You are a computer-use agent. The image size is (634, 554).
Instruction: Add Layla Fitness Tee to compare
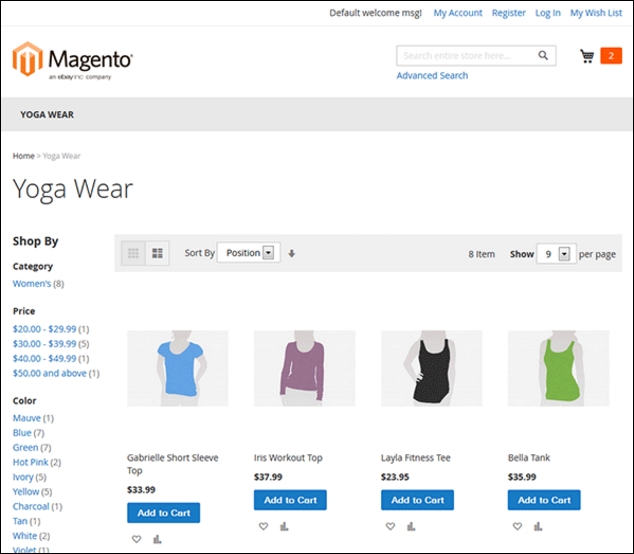[x=411, y=526]
